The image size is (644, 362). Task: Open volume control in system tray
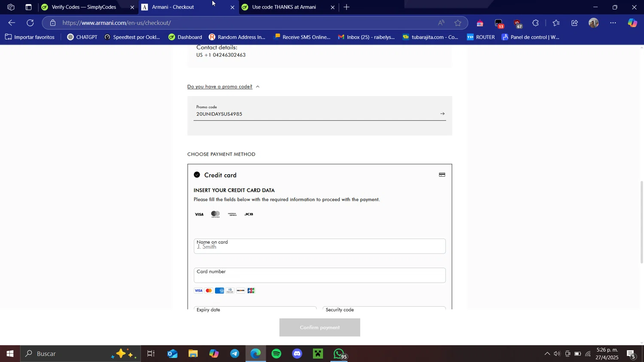[557, 354]
